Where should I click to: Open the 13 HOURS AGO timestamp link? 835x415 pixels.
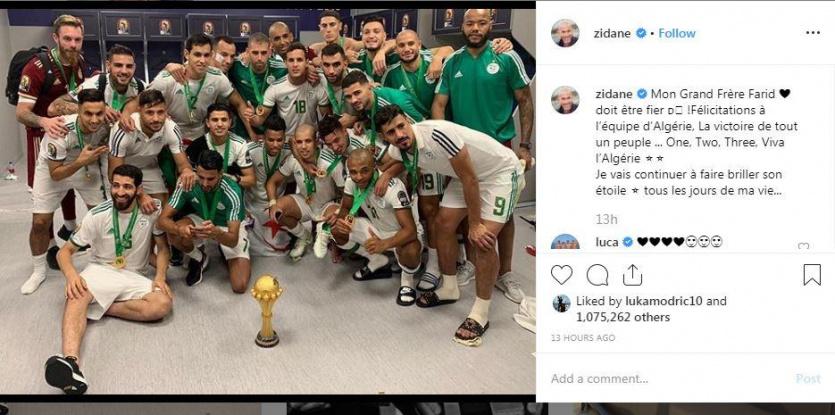point(583,338)
